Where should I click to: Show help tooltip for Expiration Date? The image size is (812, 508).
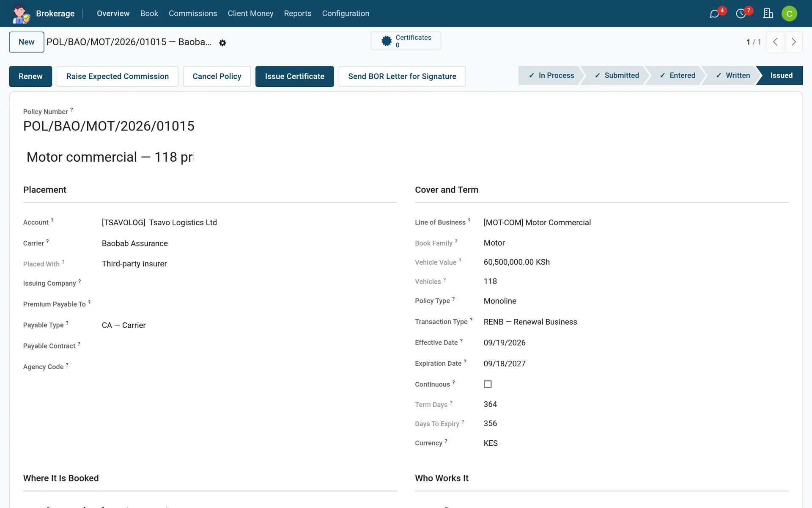pos(465,362)
